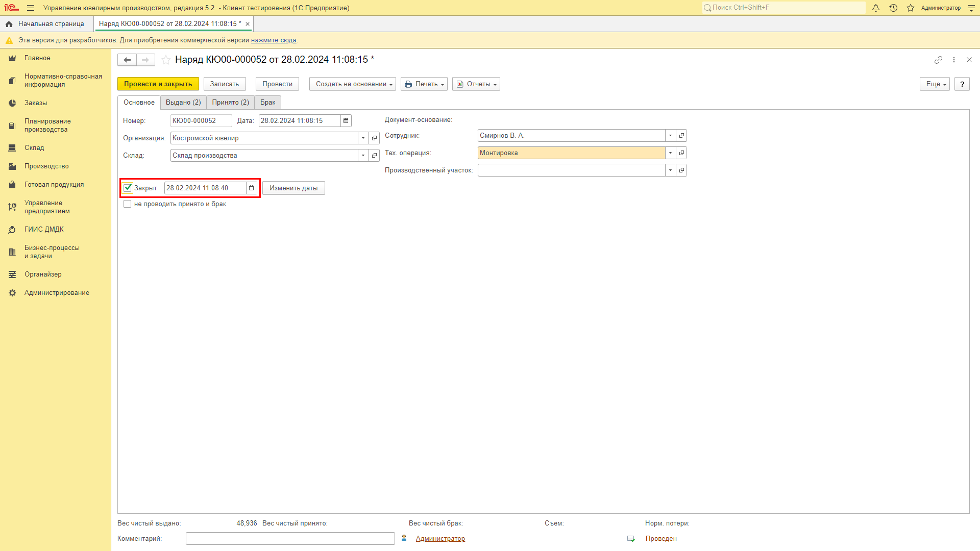980x551 pixels.
Task: Expand the Тех. операция dropdown
Action: [x=671, y=153]
